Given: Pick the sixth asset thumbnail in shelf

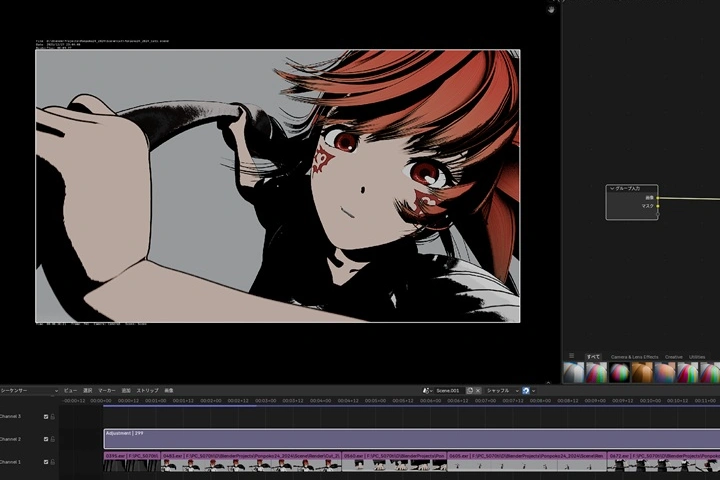Looking at the screenshot, I should pyautogui.click(x=687, y=373).
